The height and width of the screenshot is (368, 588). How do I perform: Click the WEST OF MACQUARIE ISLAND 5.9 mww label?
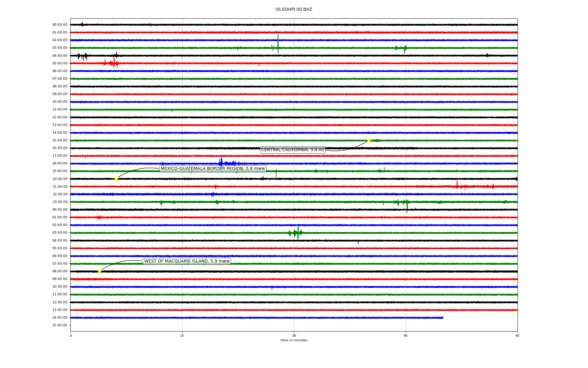[x=187, y=261]
